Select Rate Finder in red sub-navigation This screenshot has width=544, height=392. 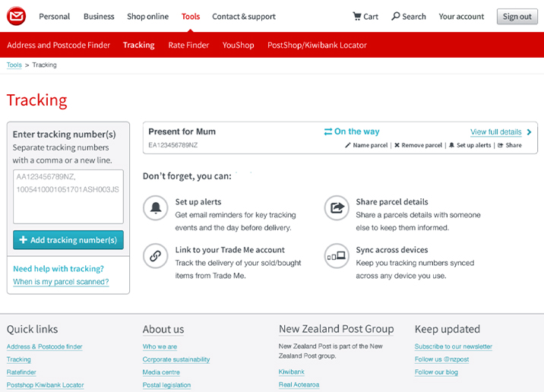coord(188,46)
